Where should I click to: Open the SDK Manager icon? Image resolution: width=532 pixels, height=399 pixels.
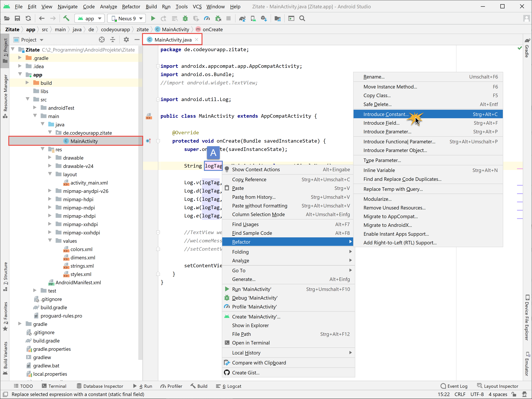click(x=264, y=18)
